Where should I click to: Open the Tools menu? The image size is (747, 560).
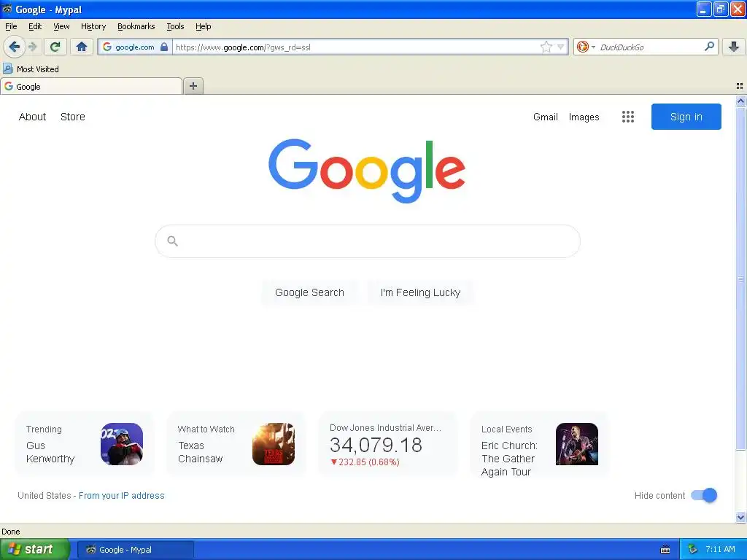click(x=175, y=26)
